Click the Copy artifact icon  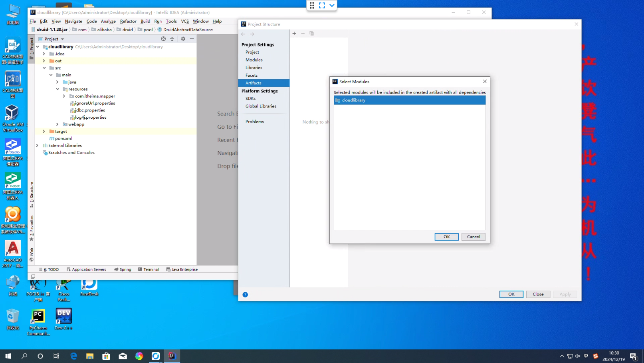(311, 34)
